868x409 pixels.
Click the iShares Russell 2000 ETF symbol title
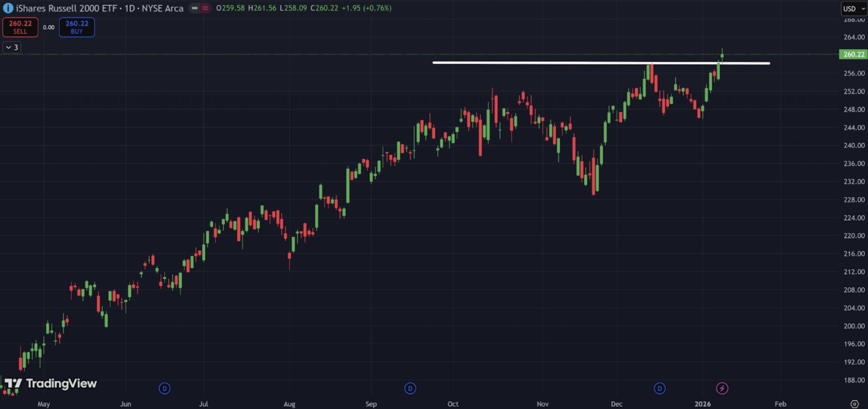68,8
